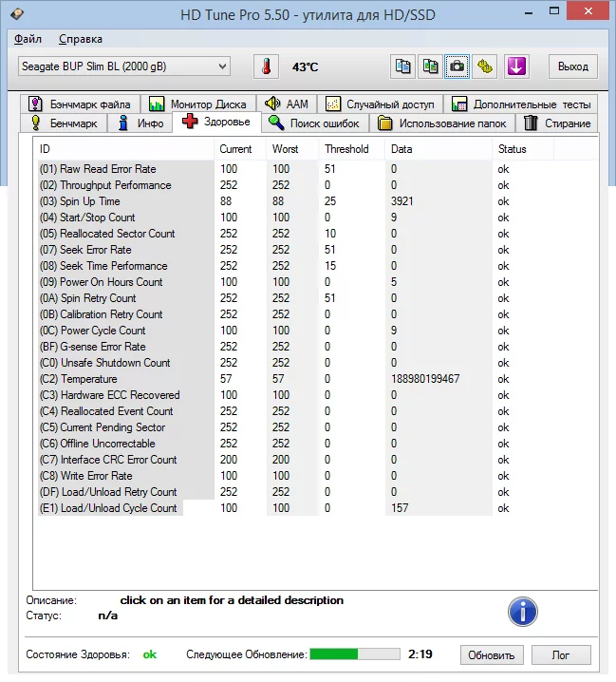Click HD Tune app icon in title bar
This screenshot has width=616, height=682.
17,13
